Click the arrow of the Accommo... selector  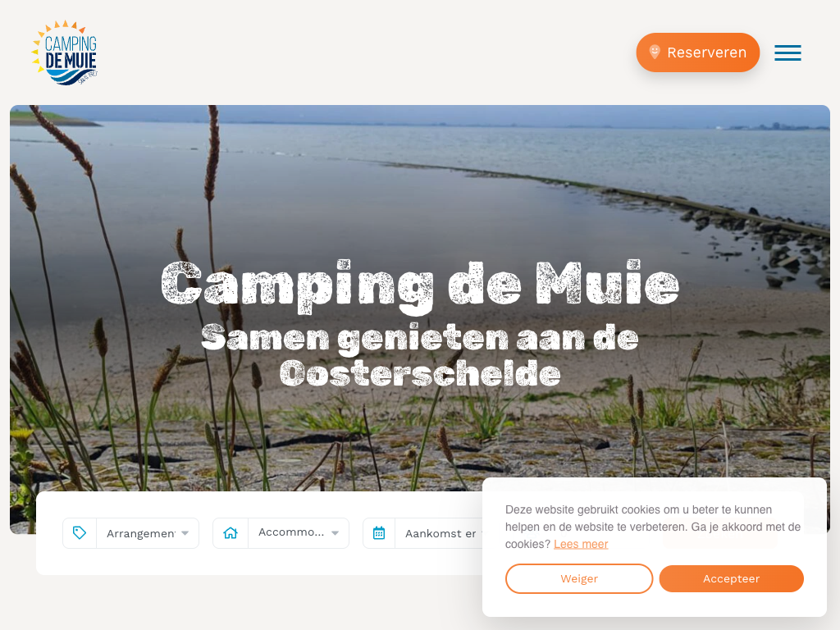pos(335,533)
